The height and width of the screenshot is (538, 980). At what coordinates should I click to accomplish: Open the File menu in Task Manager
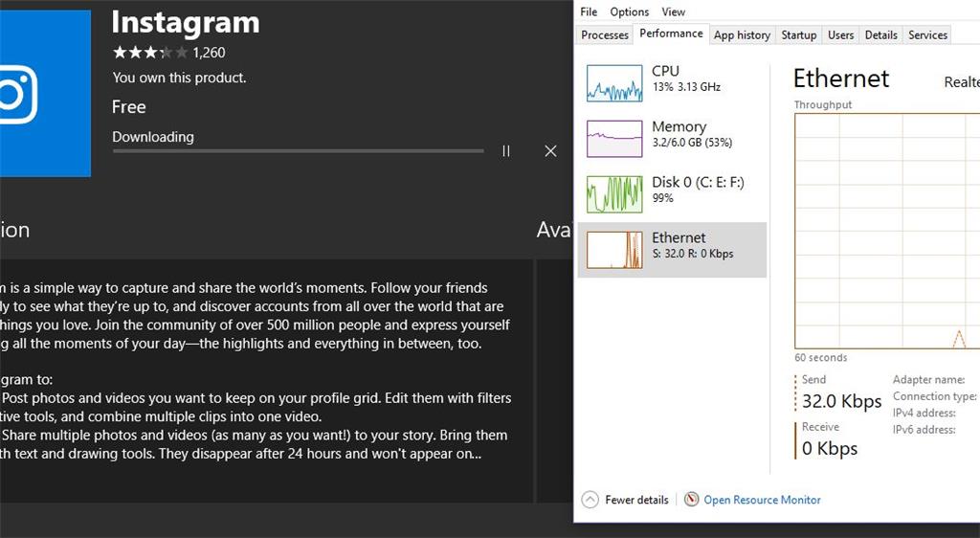589,11
